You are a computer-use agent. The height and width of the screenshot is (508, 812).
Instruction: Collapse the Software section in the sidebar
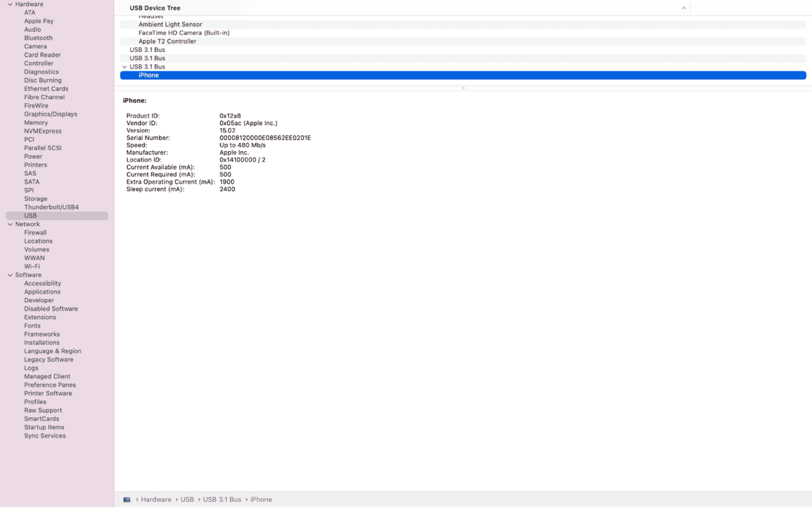tap(10, 275)
